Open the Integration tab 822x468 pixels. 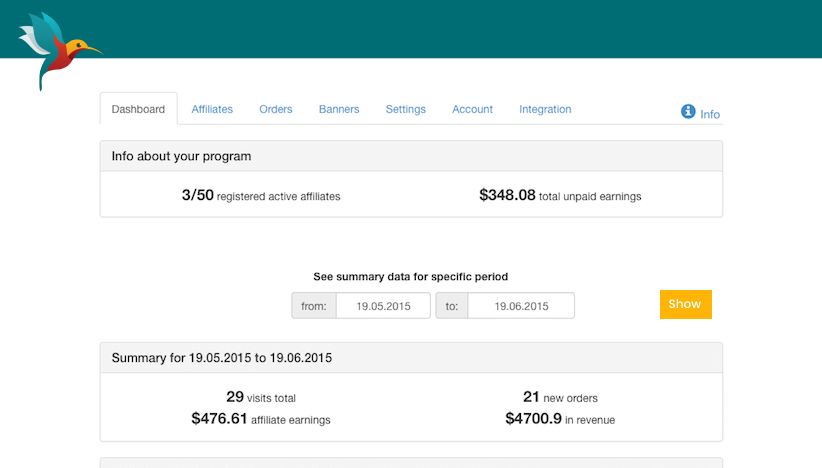(545, 109)
